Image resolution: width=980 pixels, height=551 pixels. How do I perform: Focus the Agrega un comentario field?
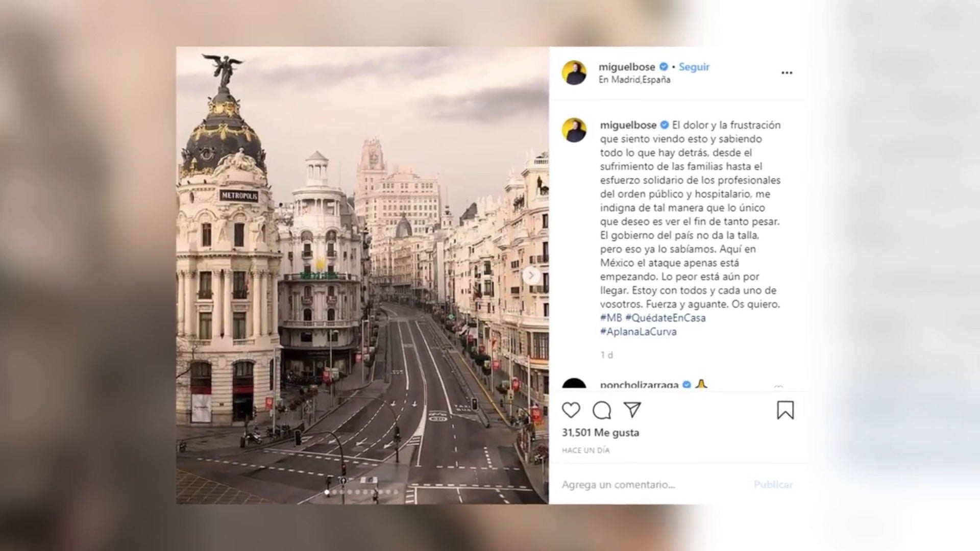(653, 485)
